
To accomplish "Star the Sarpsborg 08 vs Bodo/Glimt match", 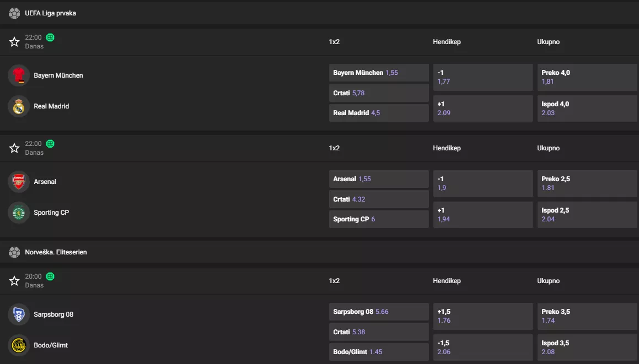I will click(14, 281).
